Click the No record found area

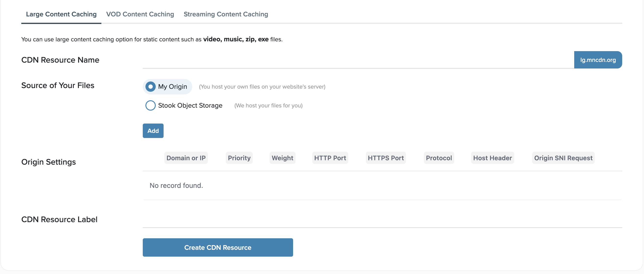point(176,185)
